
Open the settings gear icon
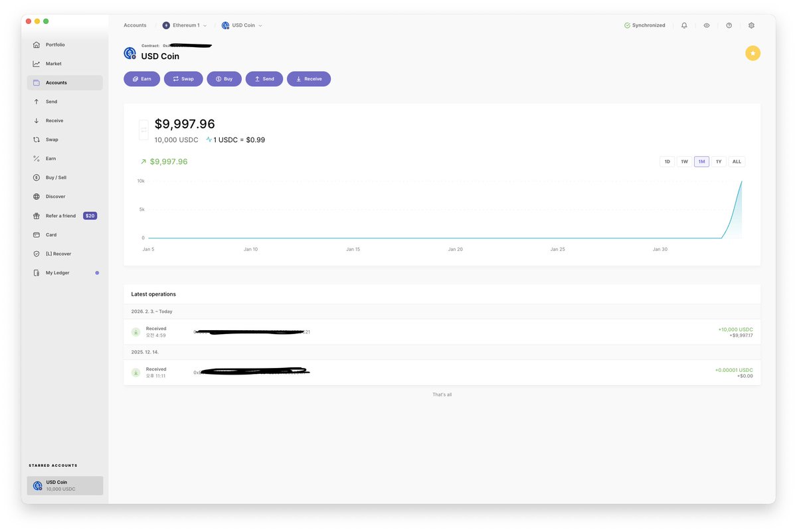(751, 25)
